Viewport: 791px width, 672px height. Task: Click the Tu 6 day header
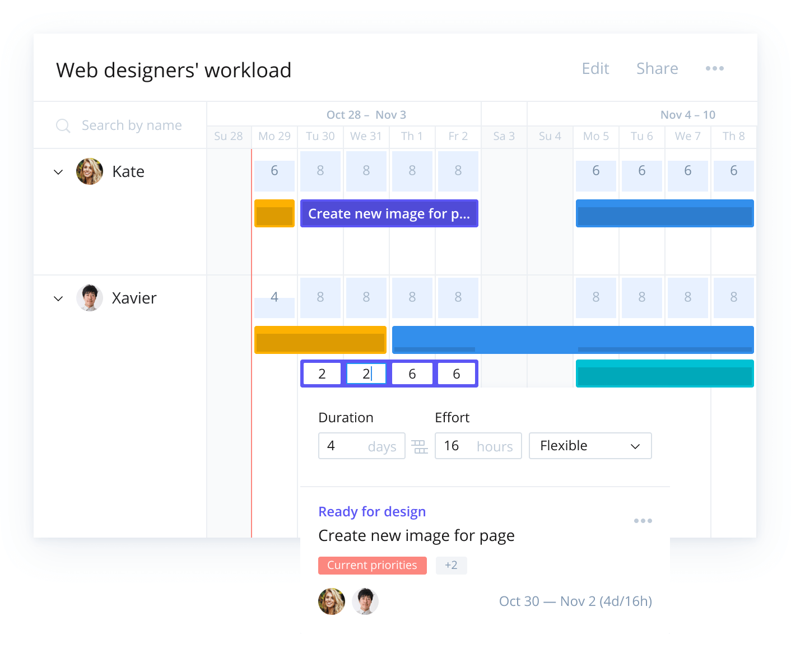point(642,136)
